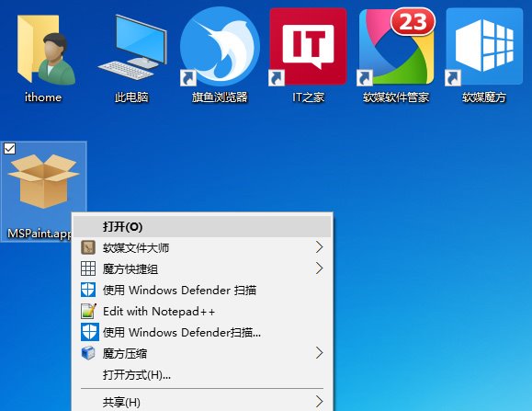The width and height of the screenshot is (532, 411).
Task: Select the 软媒软件管家 icon with badge
Action: tap(396, 47)
